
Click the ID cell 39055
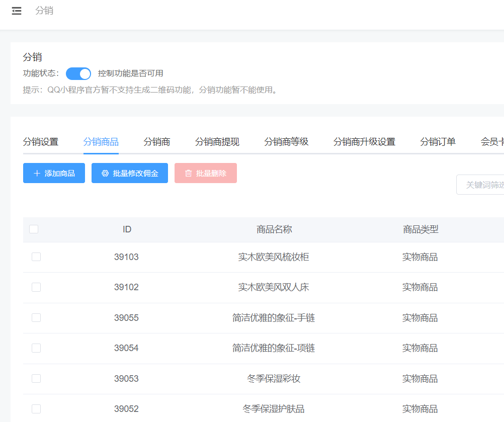126,317
